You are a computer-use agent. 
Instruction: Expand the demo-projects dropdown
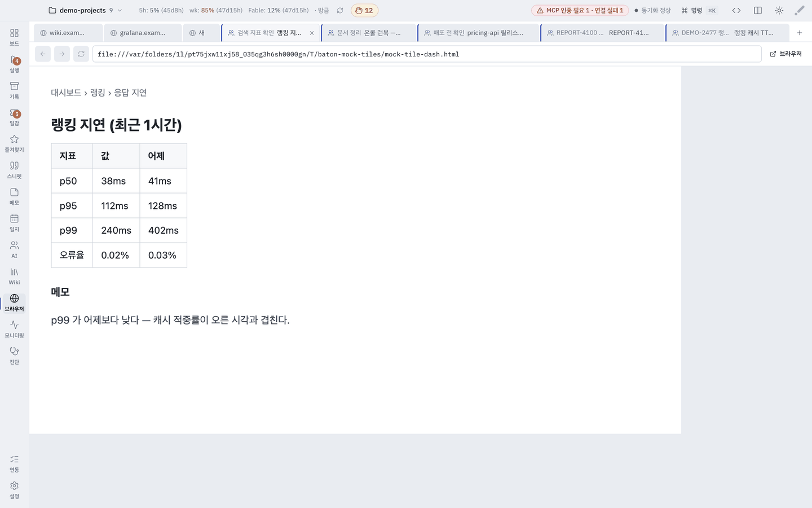click(x=85, y=10)
